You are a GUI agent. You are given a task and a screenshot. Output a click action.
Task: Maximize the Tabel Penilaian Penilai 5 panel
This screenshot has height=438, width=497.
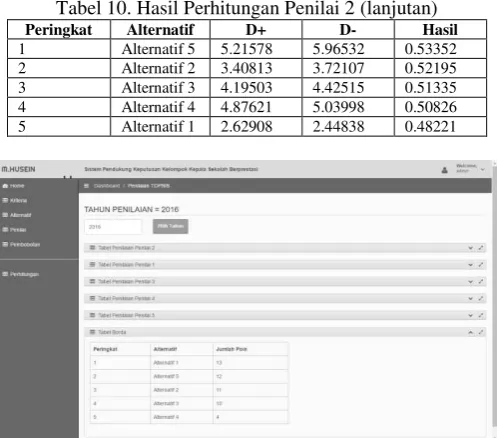(x=481, y=315)
